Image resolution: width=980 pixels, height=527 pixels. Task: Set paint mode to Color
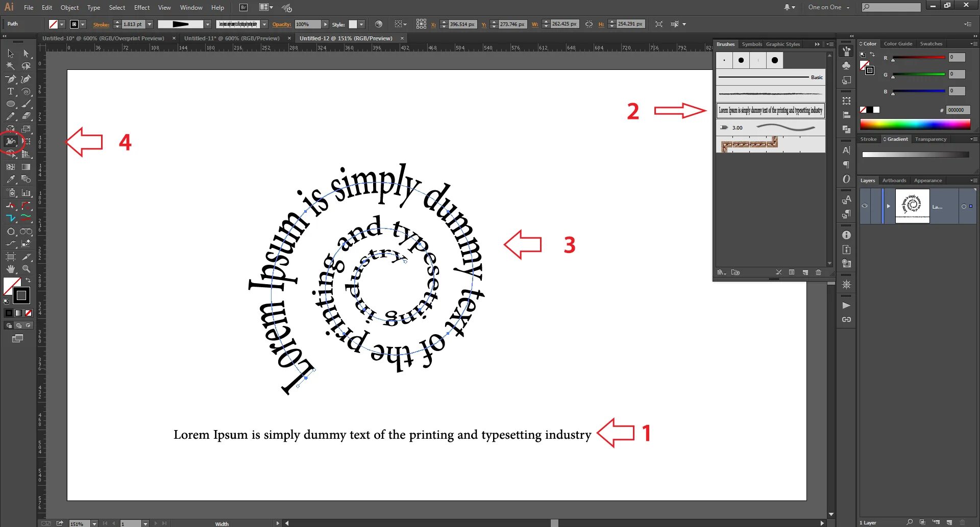9,313
